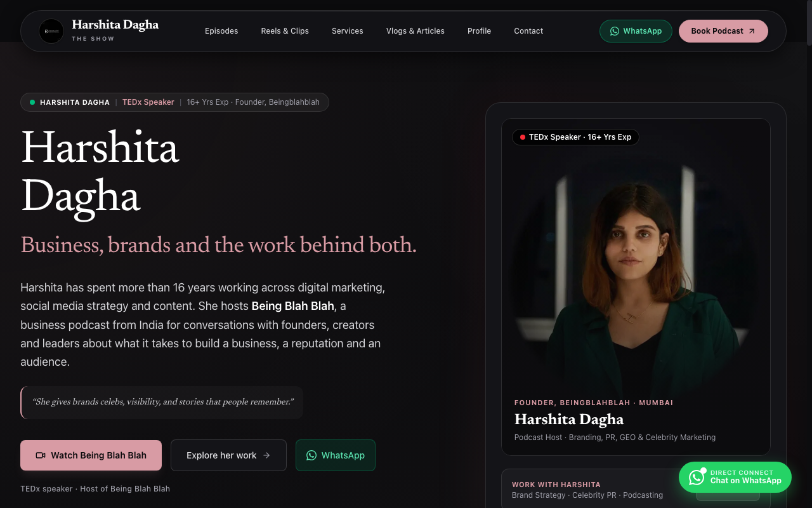Click the page vertical scrollbar thumb

coord(808,22)
